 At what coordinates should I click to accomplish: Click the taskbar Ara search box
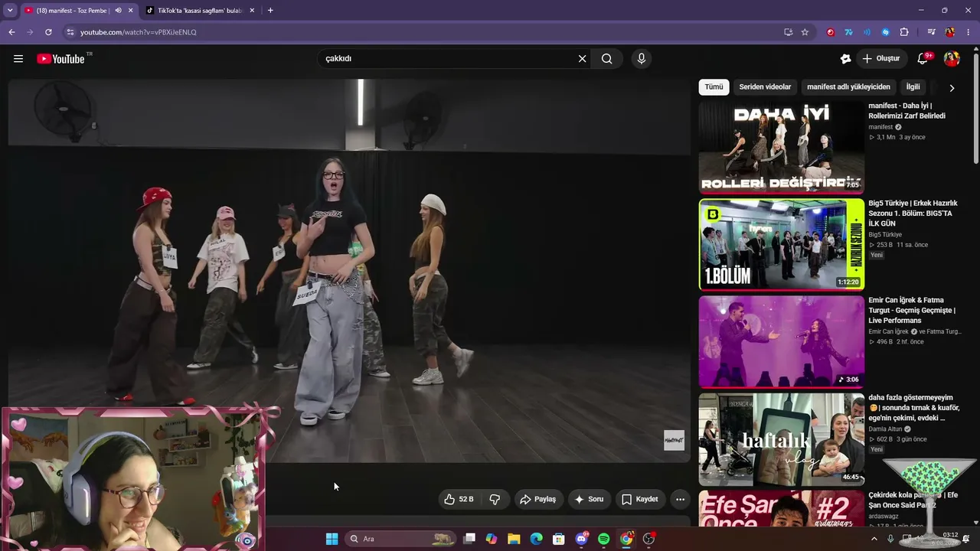(401, 539)
